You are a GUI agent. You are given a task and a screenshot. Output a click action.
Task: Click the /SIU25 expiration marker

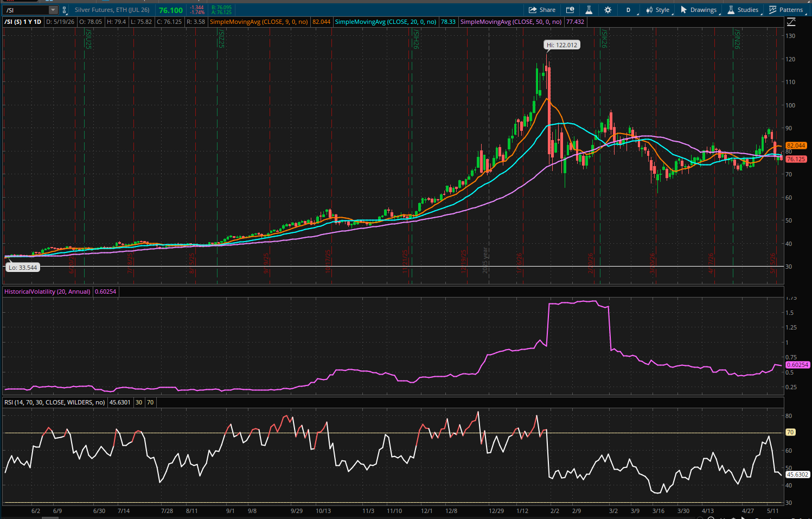88,39
